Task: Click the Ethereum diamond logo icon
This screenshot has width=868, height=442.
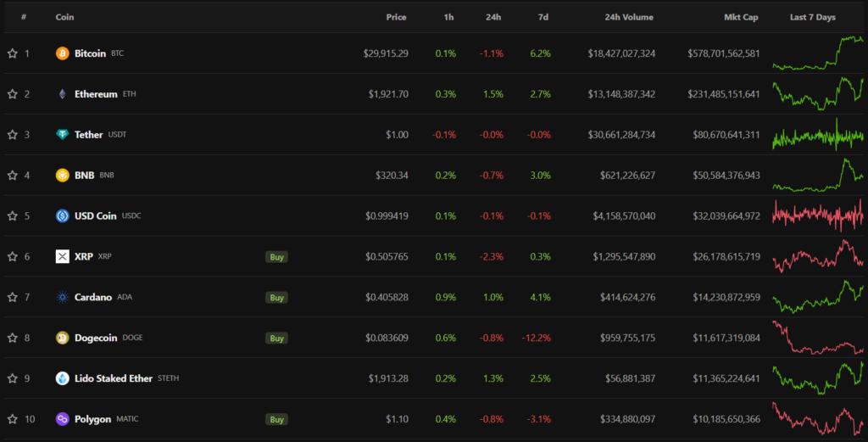Action: tap(62, 94)
